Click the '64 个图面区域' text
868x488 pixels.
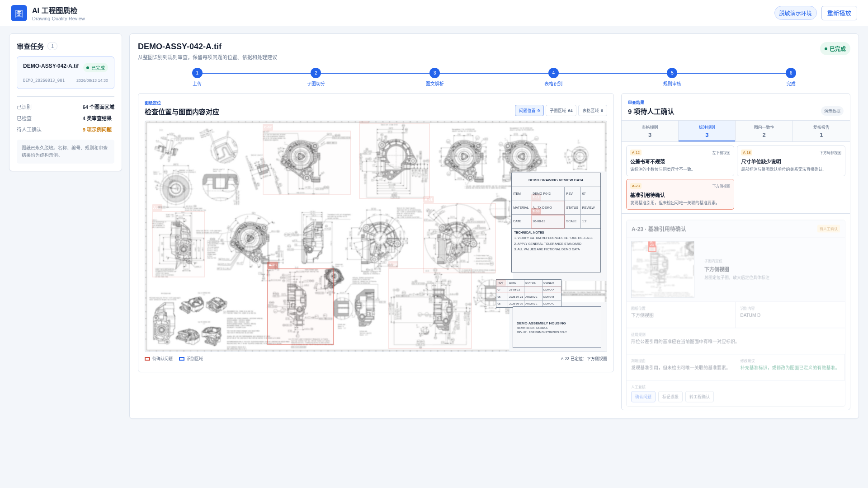coord(98,107)
